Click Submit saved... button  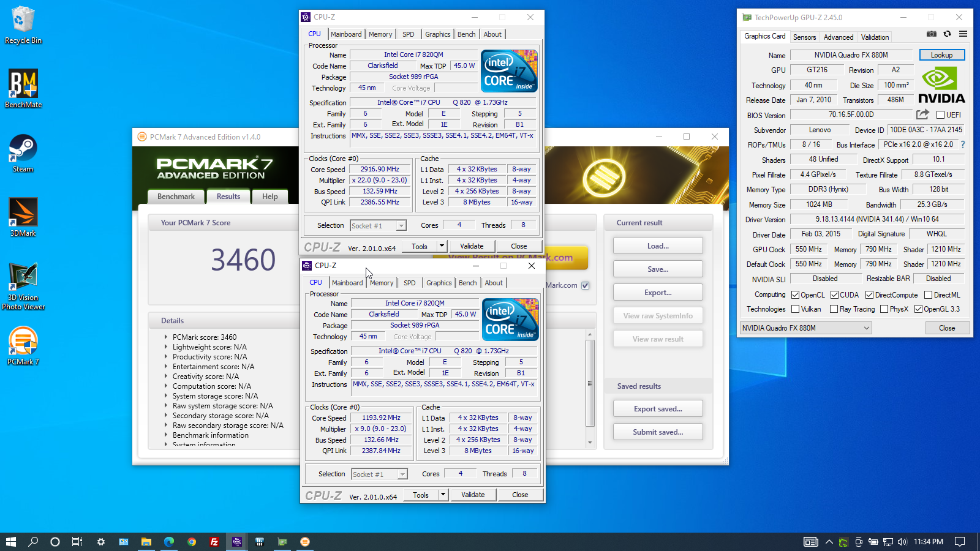coord(658,432)
